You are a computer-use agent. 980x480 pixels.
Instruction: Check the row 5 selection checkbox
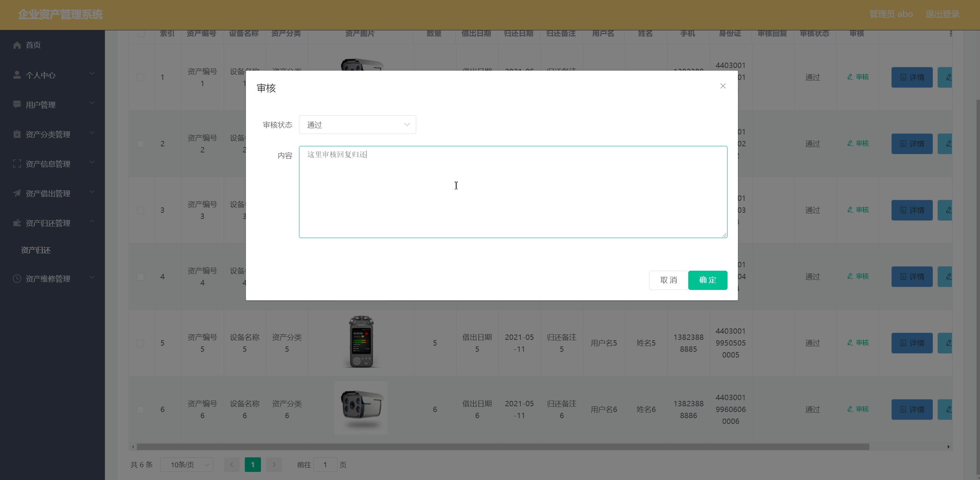(140, 343)
